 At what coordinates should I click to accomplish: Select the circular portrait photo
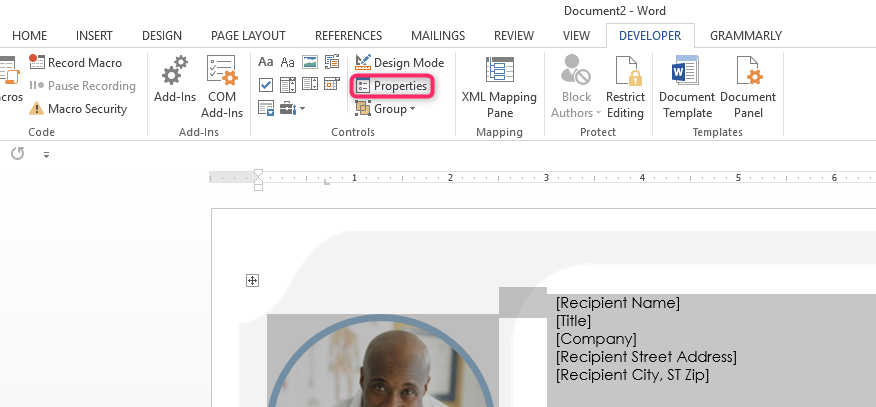click(x=382, y=363)
